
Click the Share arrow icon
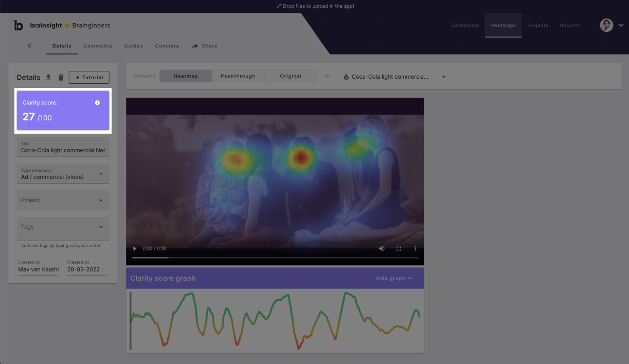click(x=195, y=46)
